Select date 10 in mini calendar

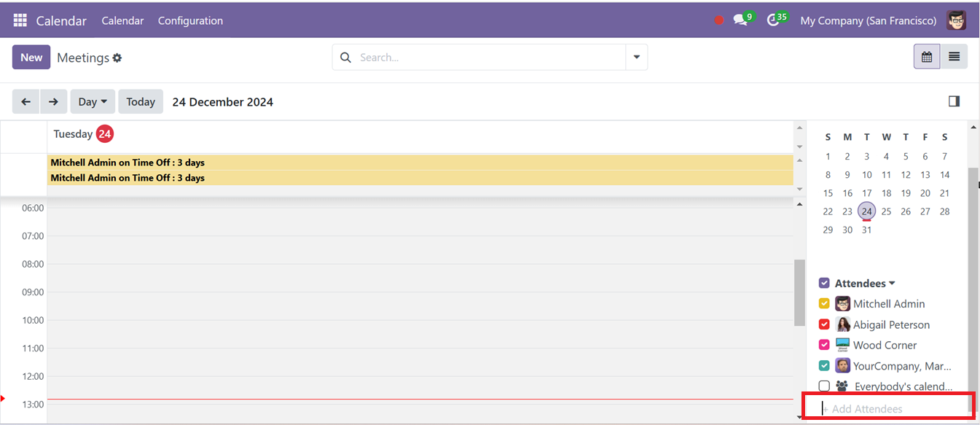pos(866,175)
